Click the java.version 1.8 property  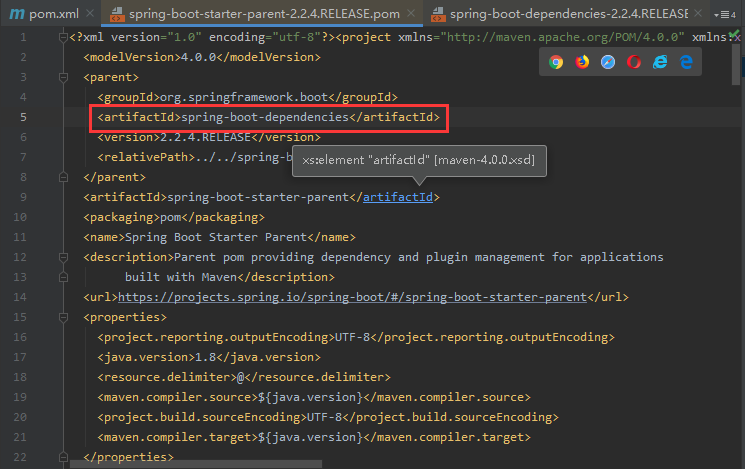pyautogui.click(x=209, y=357)
